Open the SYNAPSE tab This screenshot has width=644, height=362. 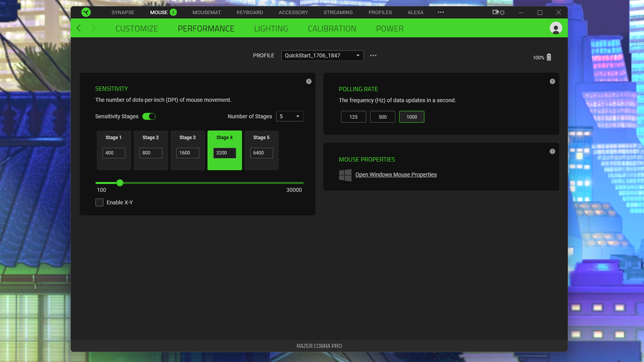point(123,12)
